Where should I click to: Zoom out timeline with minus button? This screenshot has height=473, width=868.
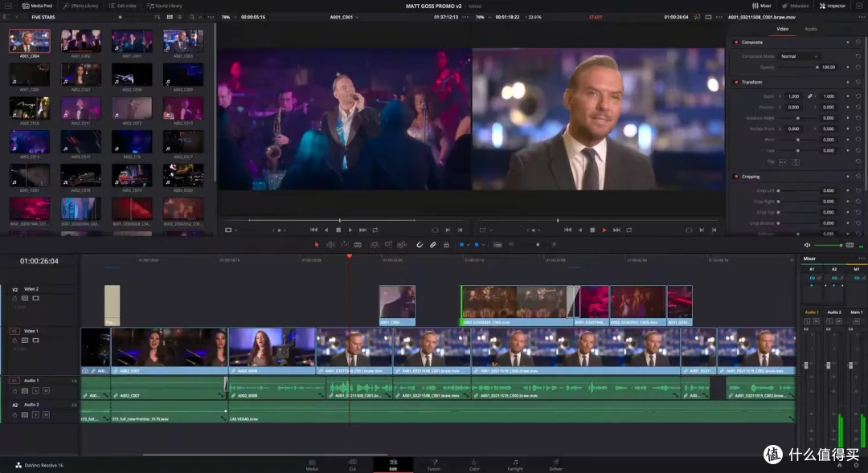tap(511, 244)
